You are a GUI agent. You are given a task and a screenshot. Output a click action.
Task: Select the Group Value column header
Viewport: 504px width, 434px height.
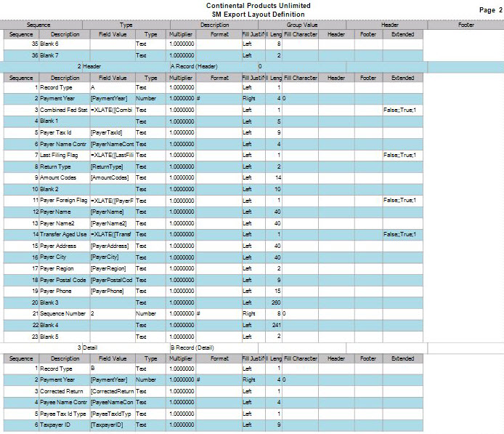tap(303, 25)
